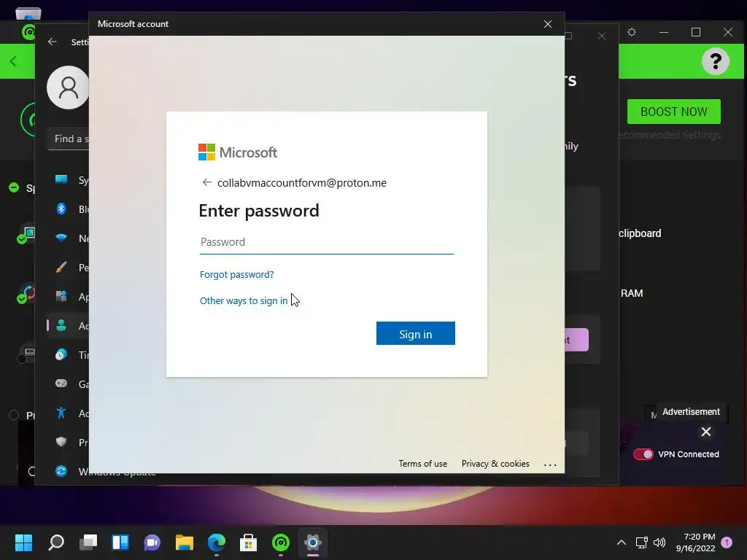Click the Settings back arrow

[x=53, y=42]
